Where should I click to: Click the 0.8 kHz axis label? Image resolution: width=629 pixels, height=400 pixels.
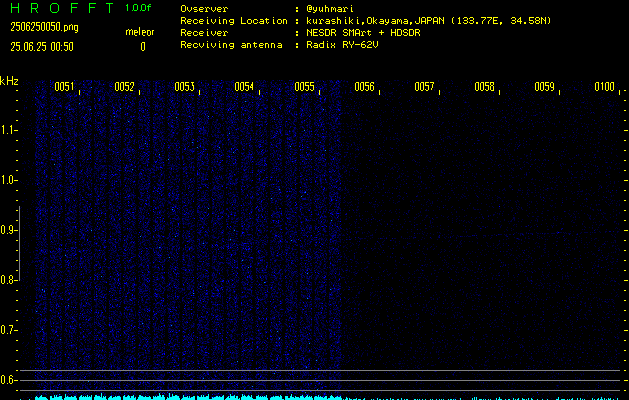click(8, 280)
